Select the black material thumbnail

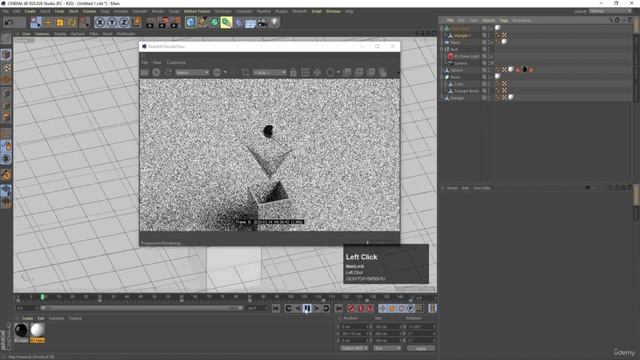click(x=21, y=330)
